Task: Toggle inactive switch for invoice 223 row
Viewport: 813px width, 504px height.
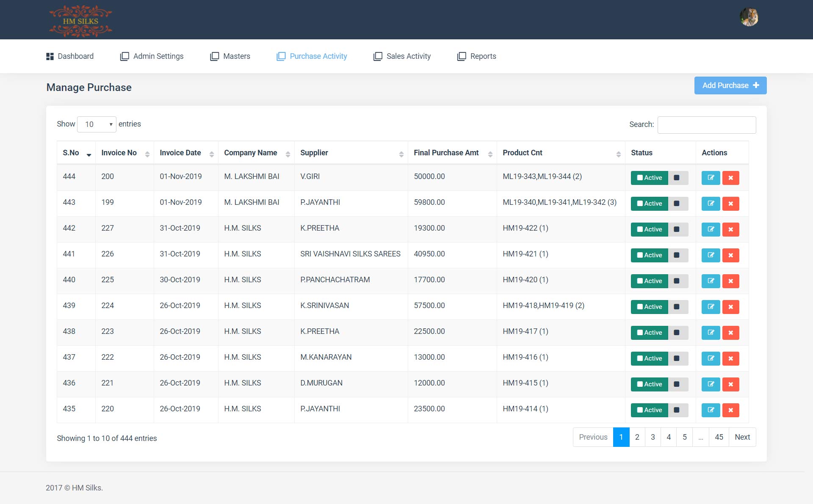Action: coord(677,333)
